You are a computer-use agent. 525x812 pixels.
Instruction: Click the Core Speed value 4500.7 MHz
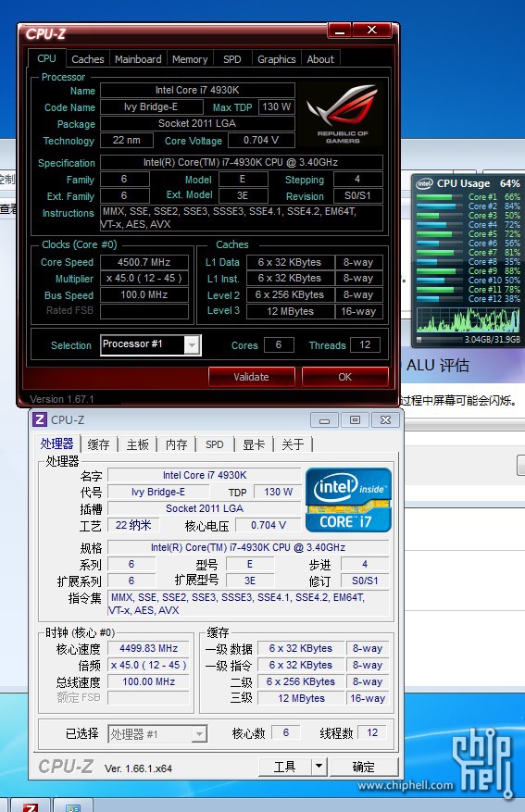point(144,262)
